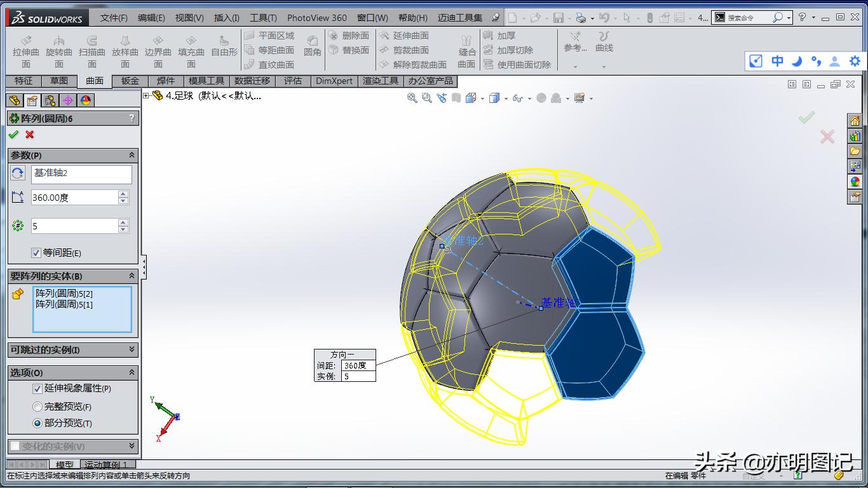Enable the 等间距(E) equal spacing checkbox
The width and height of the screenshot is (868, 488).
point(37,252)
